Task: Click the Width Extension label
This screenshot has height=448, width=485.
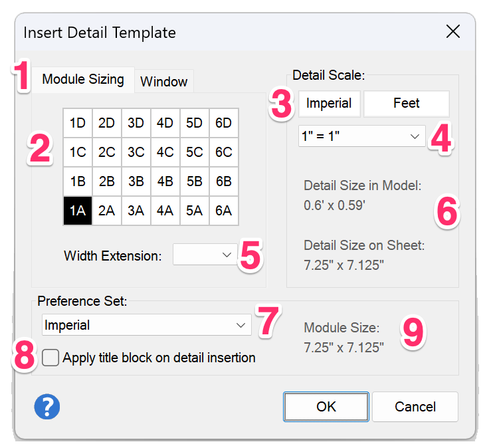Action: point(113,256)
